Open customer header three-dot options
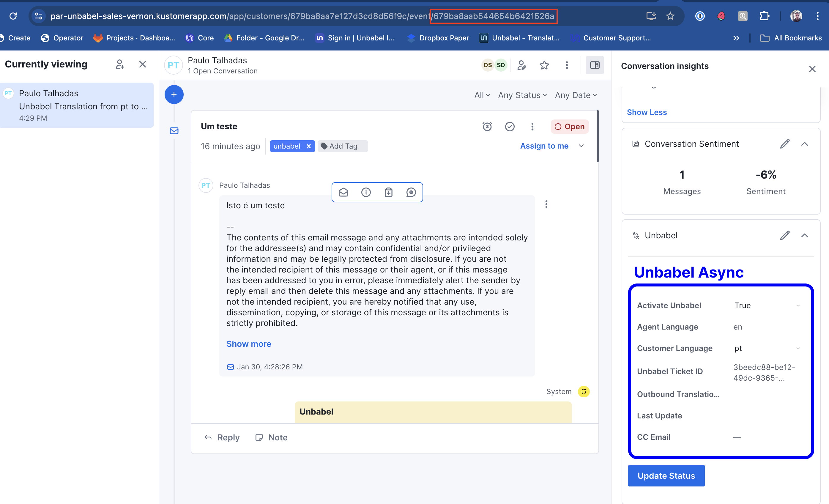 point(567,65)
